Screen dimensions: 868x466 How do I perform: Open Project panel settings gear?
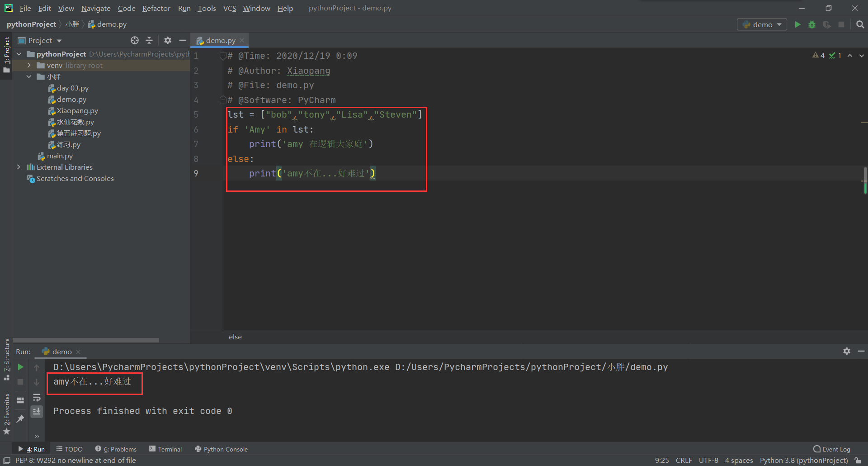[168, 40]
